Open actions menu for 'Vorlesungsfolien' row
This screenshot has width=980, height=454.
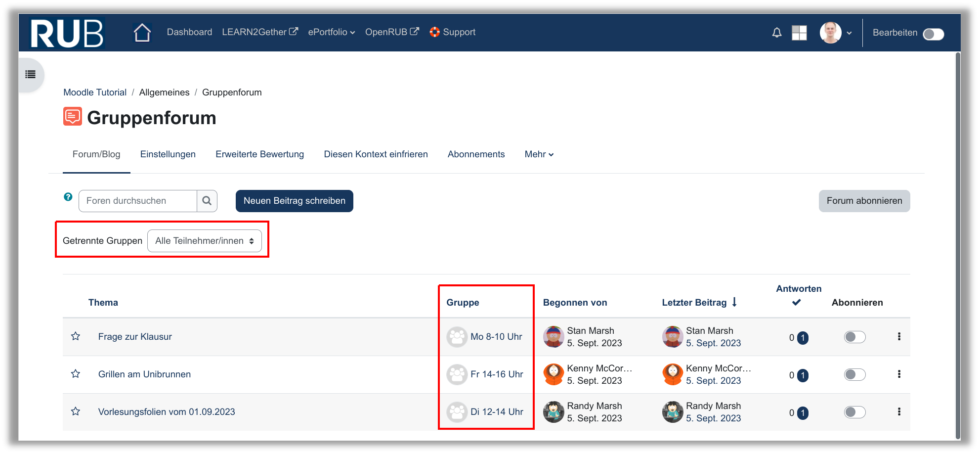[898, 411]
